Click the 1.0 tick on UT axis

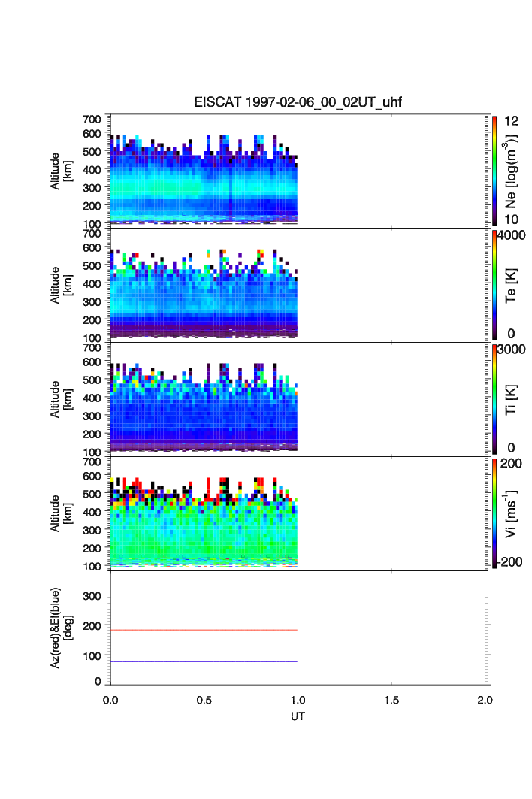(298, 700)
